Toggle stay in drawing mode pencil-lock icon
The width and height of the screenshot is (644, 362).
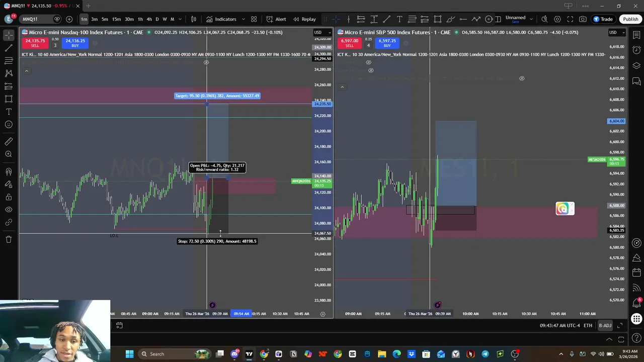[x=9, y=184]
